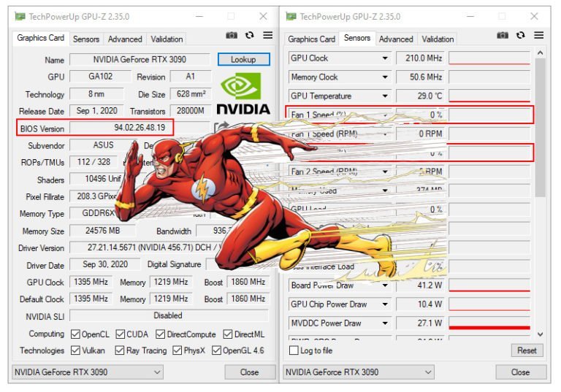Toggle the CUDA checkbox

point(121,334)
